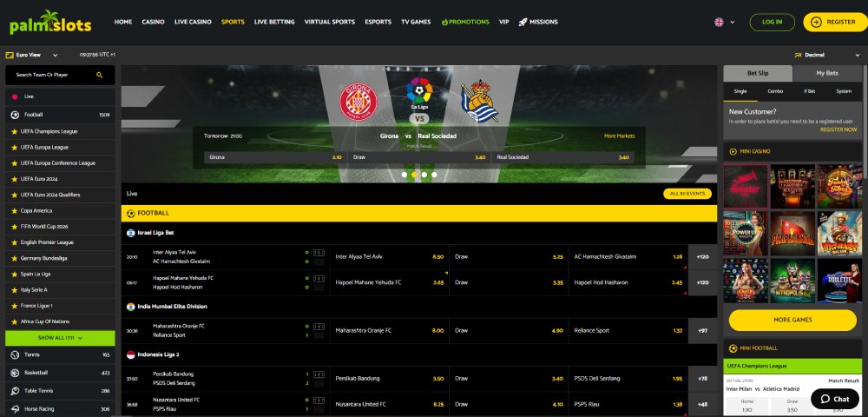The height and width of the screenshot is (417, 868).
Task: Click the palmslots logo
Action: pyautogui.click(x=50, y=23)
